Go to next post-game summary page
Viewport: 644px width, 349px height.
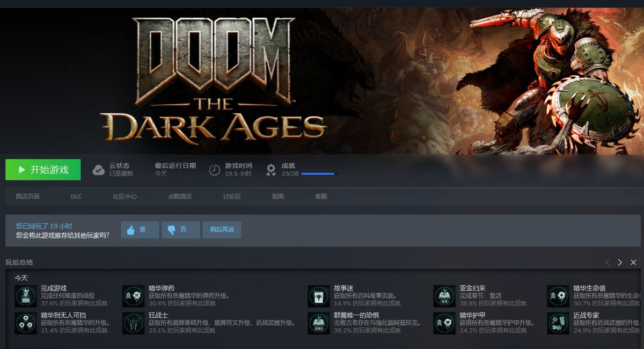620,263
